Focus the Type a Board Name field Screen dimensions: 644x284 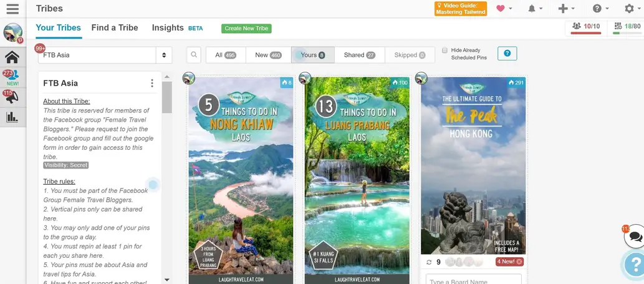[474, 280]
